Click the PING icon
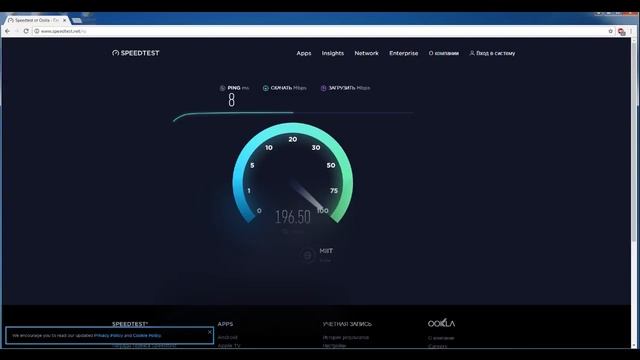This screenshot has width=640, height=360. [x=222, y=88]
